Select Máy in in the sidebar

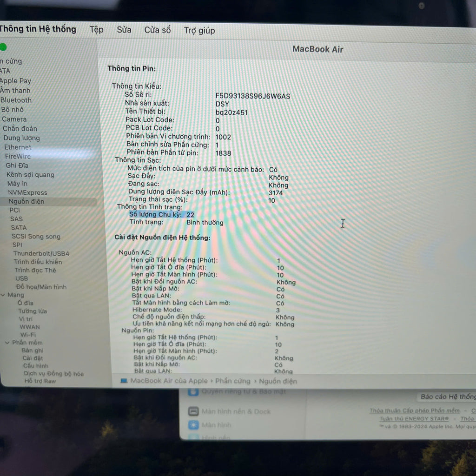tap(17, 184)
